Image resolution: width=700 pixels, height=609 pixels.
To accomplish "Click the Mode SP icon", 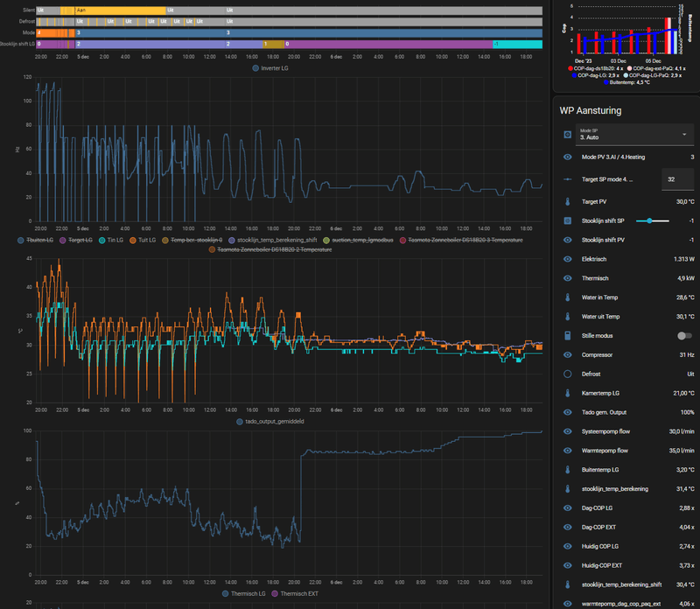I will point(567,135).
